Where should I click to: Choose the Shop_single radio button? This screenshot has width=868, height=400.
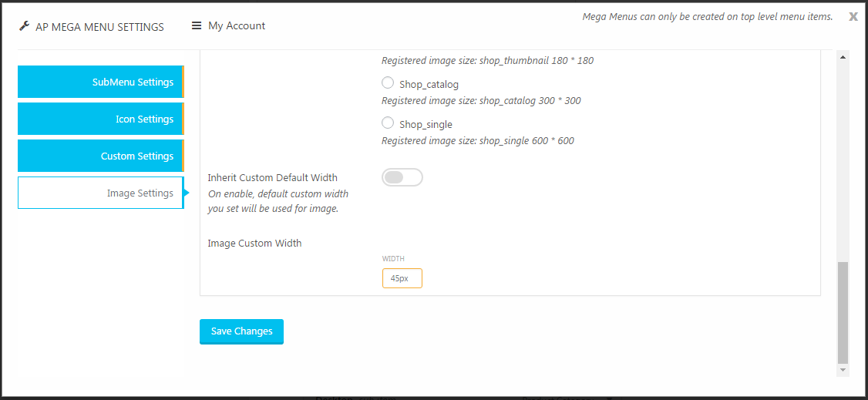coord(388,123)
